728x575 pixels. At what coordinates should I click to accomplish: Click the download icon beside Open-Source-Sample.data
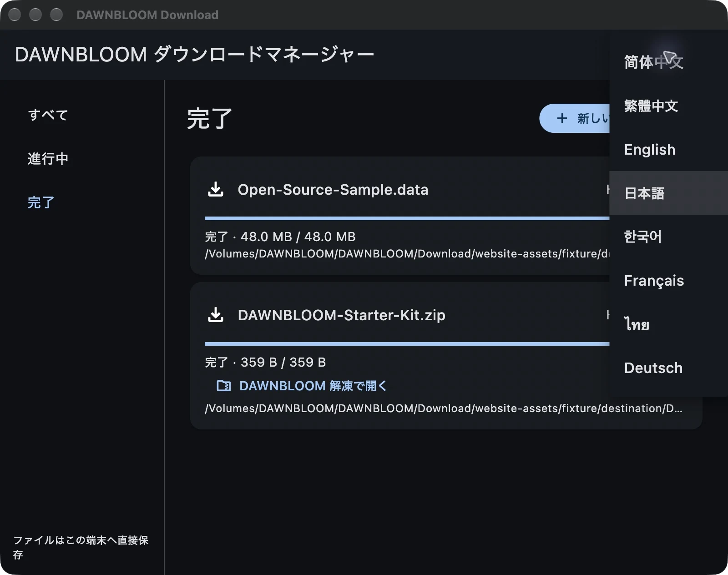coord(216,189)
